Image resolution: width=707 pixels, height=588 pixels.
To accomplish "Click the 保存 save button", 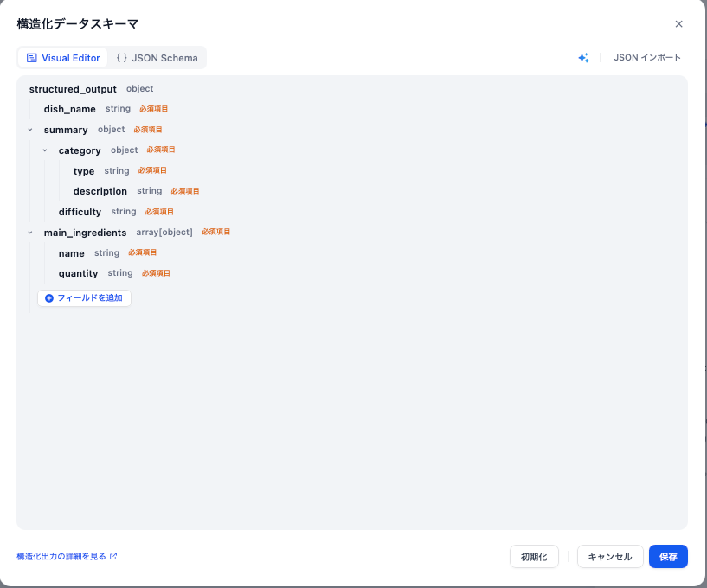I will pyautogui.click(x=668, y=557).
